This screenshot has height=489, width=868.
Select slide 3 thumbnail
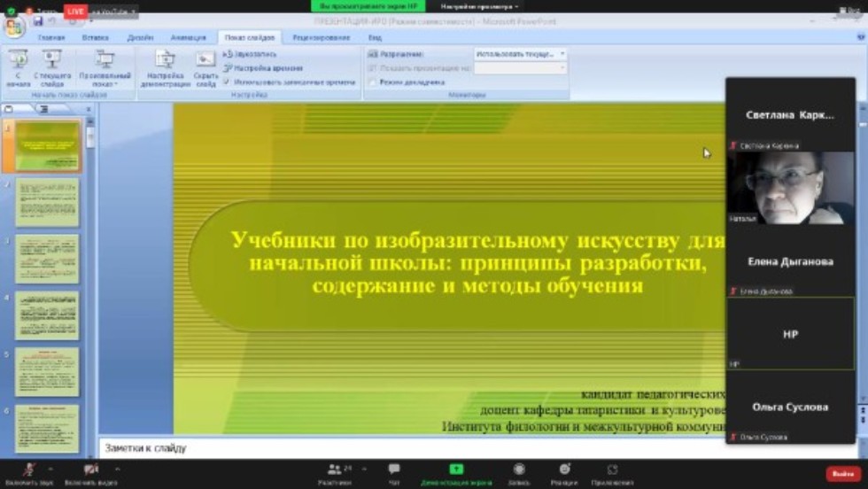click(47, 260)
